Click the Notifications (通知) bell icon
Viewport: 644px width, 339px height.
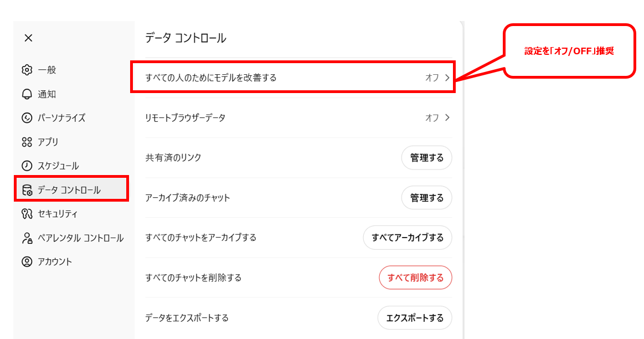27,94
